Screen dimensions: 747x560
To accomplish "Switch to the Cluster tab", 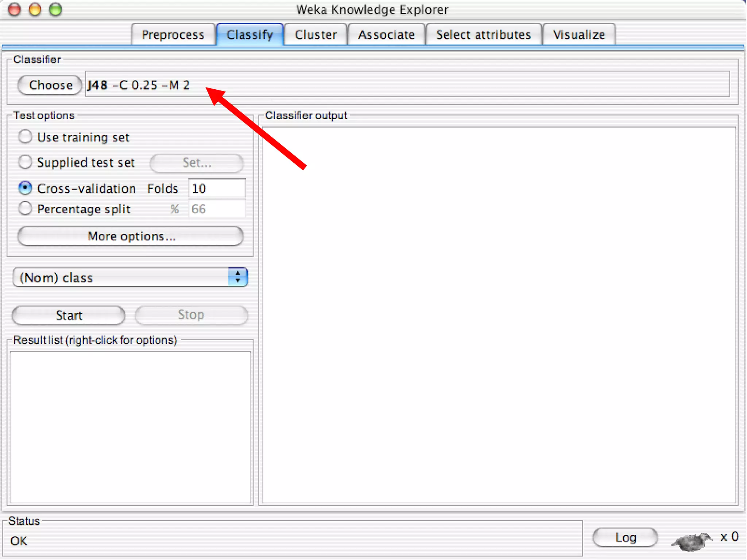I will click(x=316, y=35).
